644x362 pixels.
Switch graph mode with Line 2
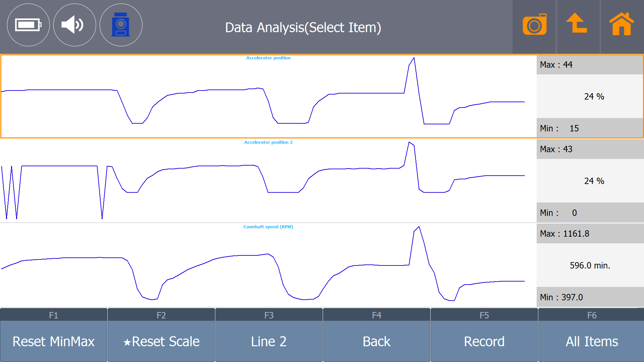coord(269,341)
